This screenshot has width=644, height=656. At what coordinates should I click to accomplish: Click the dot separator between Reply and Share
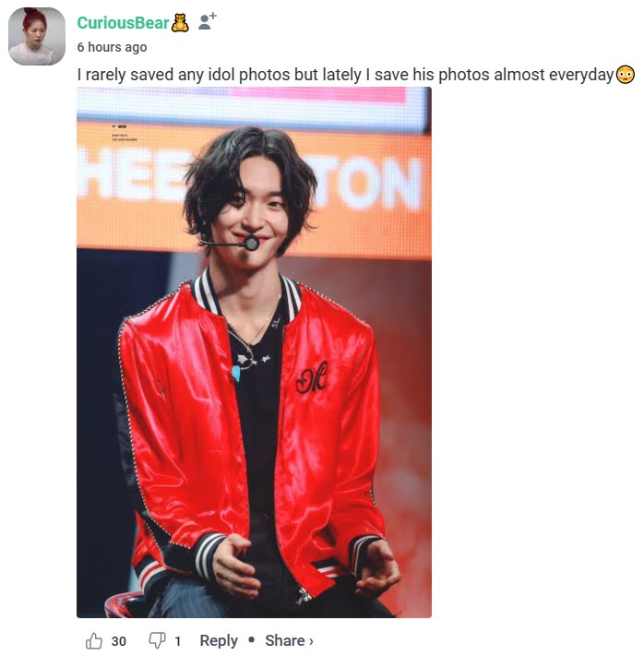(252, 639)
